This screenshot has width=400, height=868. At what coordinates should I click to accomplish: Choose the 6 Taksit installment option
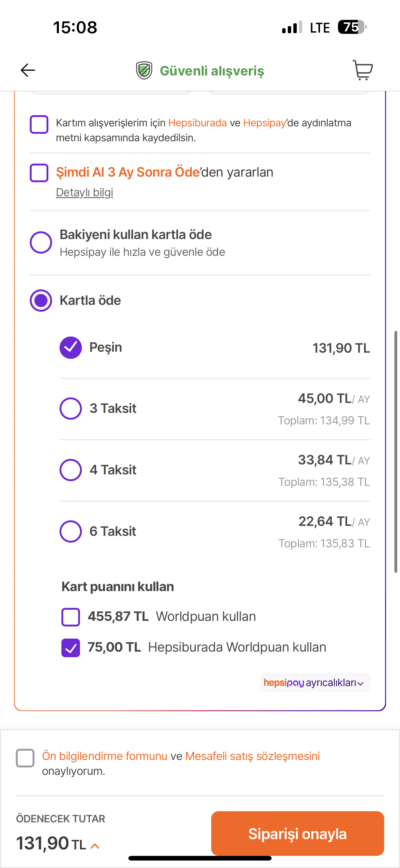(x=71, y=531)
